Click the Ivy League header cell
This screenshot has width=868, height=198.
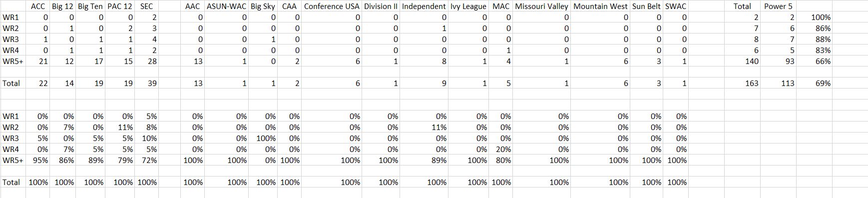point(468,6)
